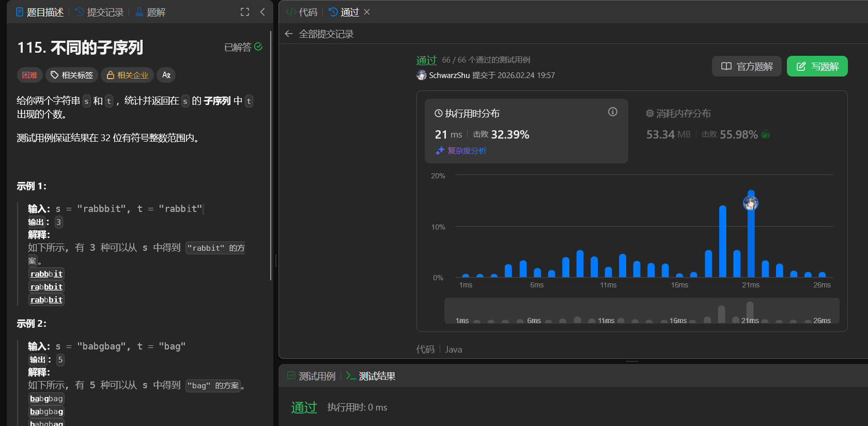This screenshot has height=426, width=868.
Task: Switch to the 测试用例 test cases tab
Action: [x=312, y=376]
